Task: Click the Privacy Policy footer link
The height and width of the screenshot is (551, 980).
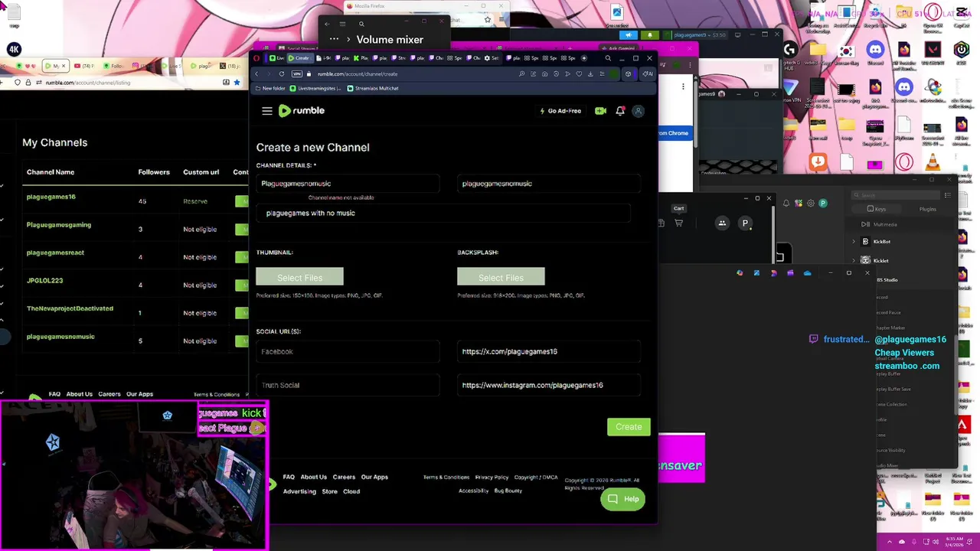Action: pos(492,478)
